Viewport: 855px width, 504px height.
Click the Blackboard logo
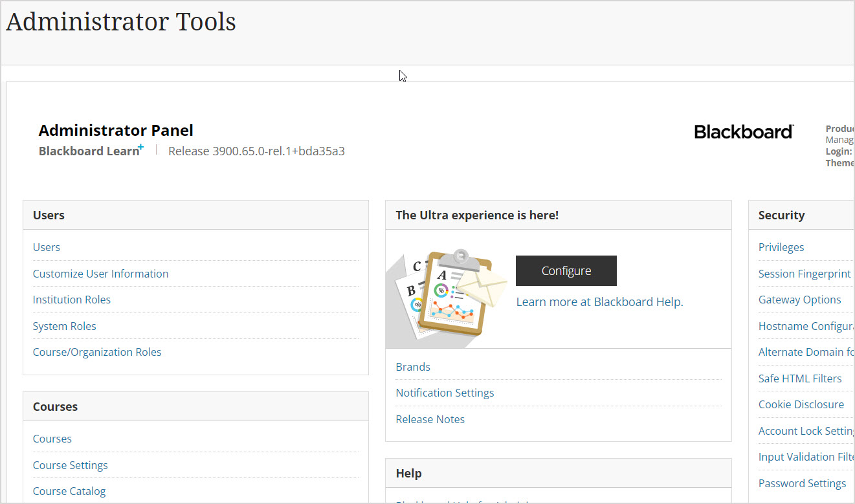point(743,131)
